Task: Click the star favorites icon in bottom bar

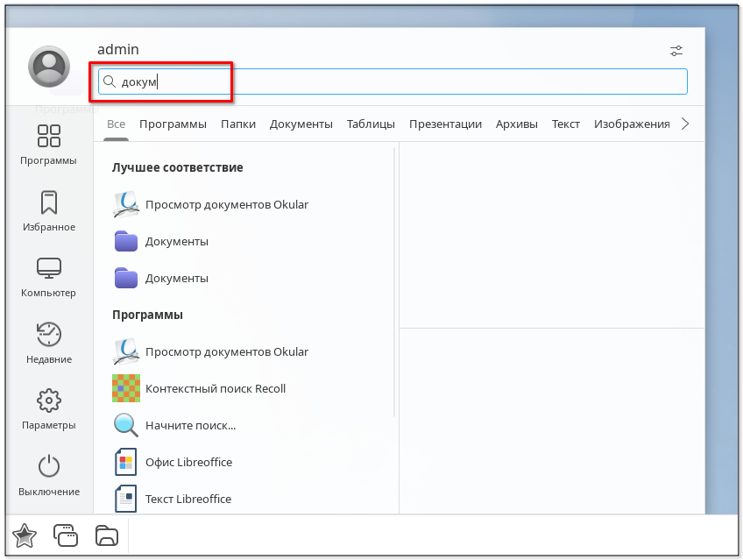Action: pos(25,535)
